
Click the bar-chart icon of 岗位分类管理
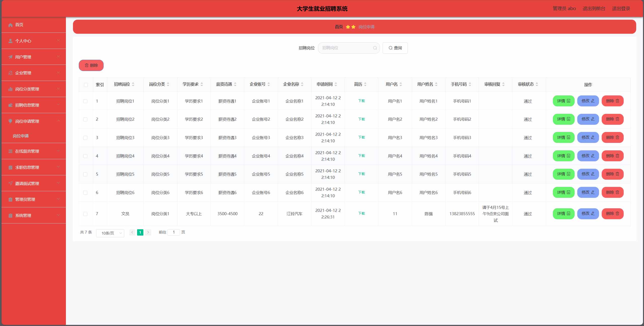[x=10, y=89]
